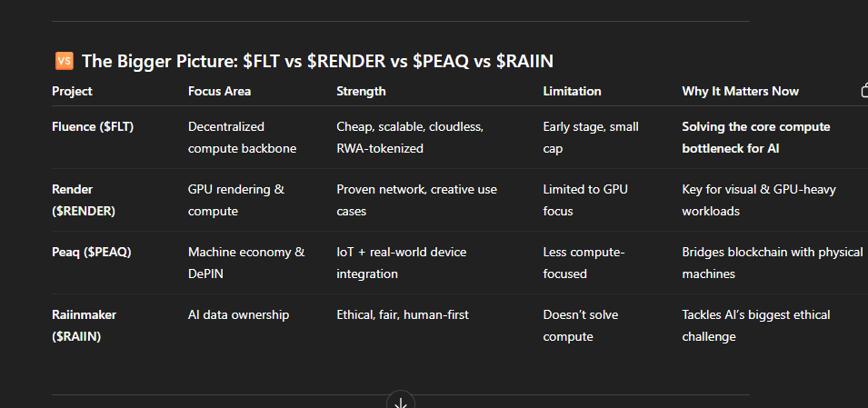Select the Project column header
Image resolution: width=868 pixels, height=408 pixels.
pyautogui.click(x=72, y=92)
